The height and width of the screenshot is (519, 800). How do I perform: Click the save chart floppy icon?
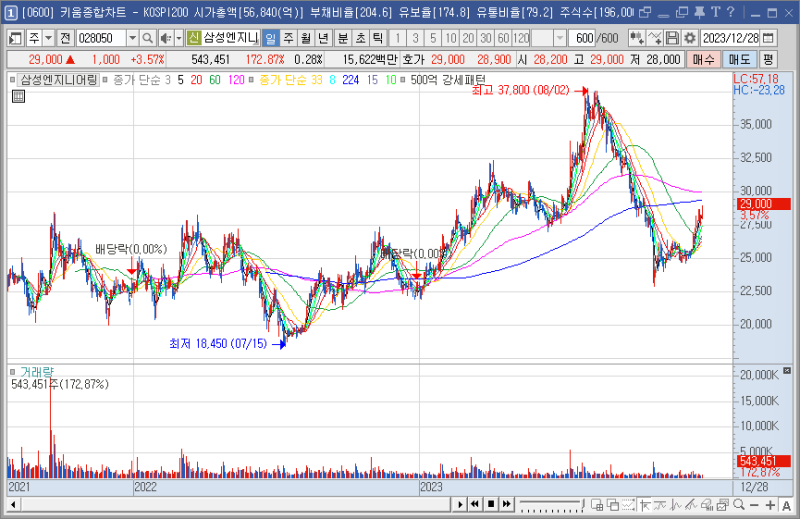click(672, 38)
